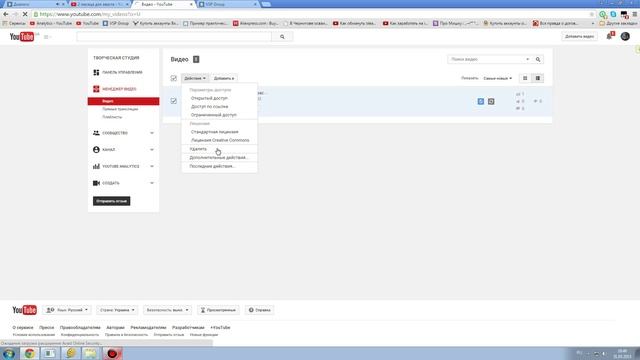This screenshot has height=360, width=640.
Task: Collapse the Действия dropdown button
Action: 195,78
